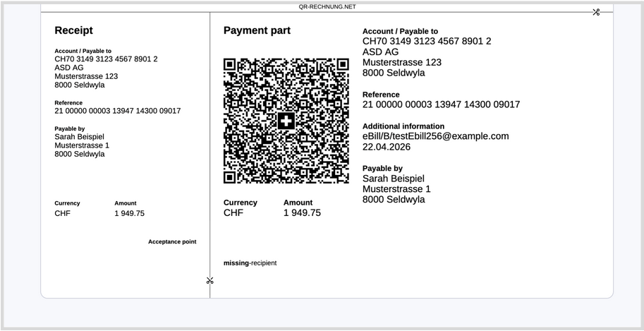Image resolution: width=644 pixels, height=331 pixels.
Task: Click Account / Payable to label in Receipt
Action: point(83,51)
